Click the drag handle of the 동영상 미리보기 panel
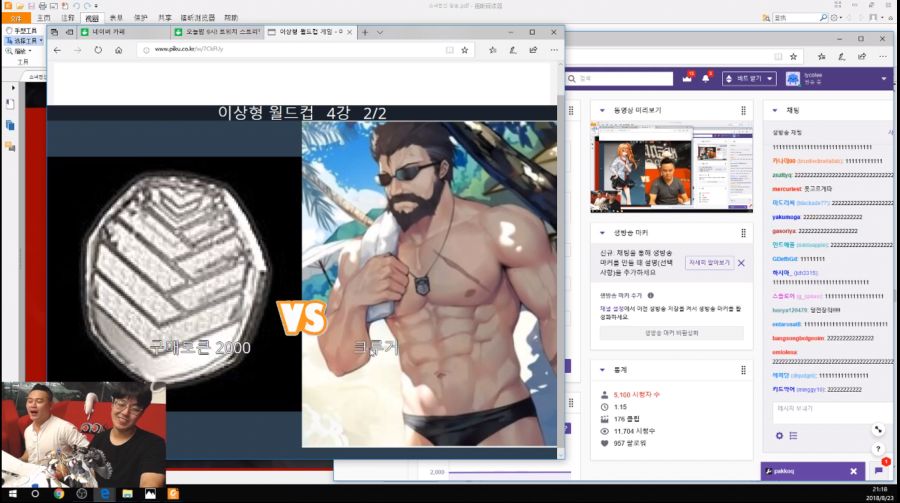900x503 pixels. (x=743, y=110)
